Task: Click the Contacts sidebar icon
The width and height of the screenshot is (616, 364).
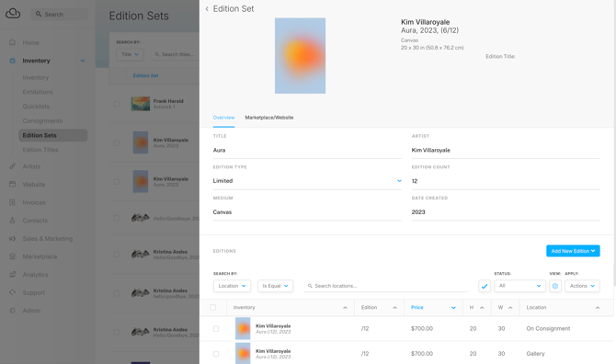Action: (13, 221)
